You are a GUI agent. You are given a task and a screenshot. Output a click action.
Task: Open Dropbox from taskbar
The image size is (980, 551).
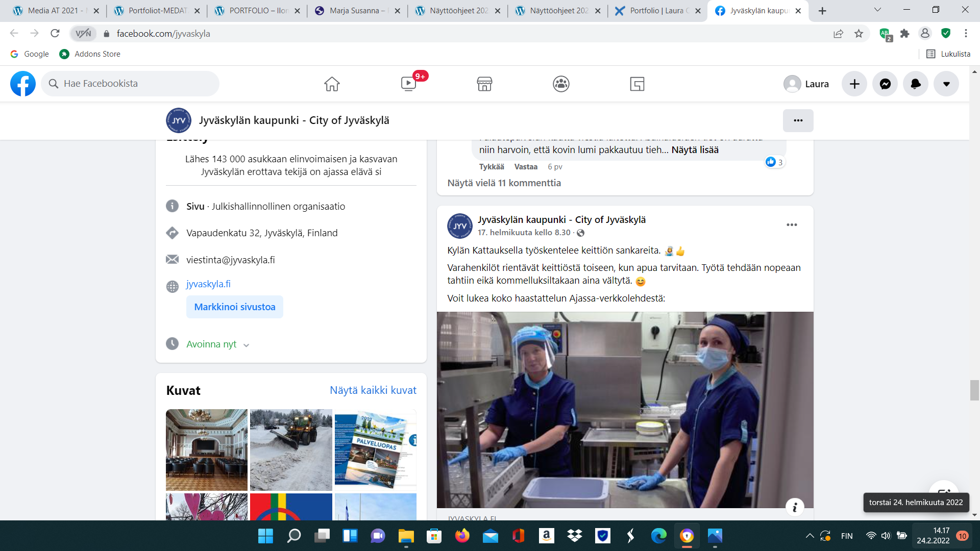tap(575, 536)
